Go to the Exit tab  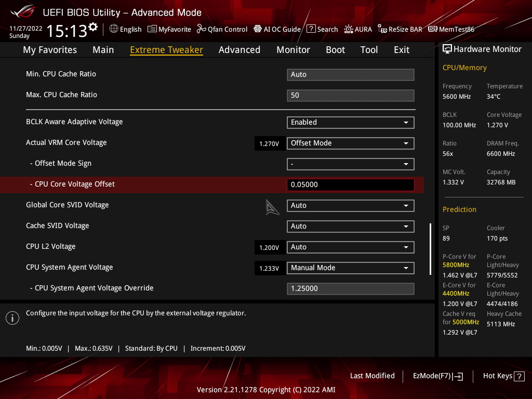click(x=402, y=50)
